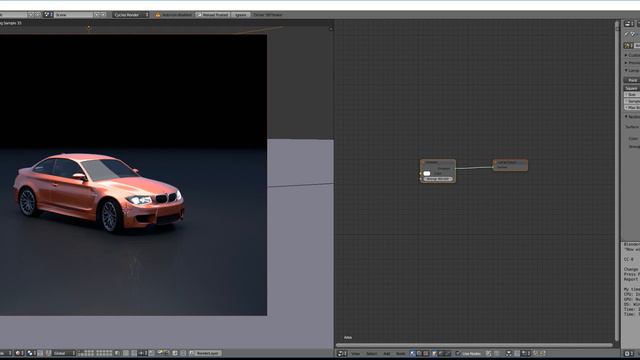Click the lamp Max Bounces field

[632, 107]
